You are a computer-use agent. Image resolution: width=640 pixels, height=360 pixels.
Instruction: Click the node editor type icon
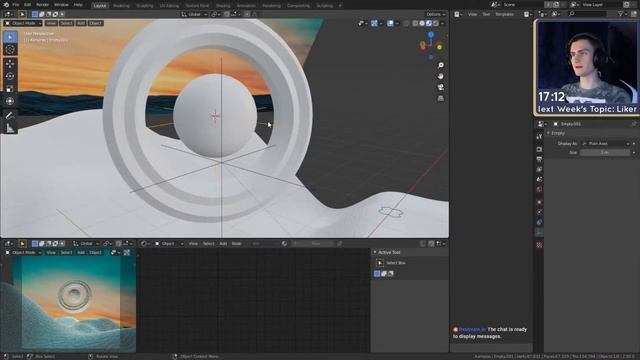click(144, 244)
